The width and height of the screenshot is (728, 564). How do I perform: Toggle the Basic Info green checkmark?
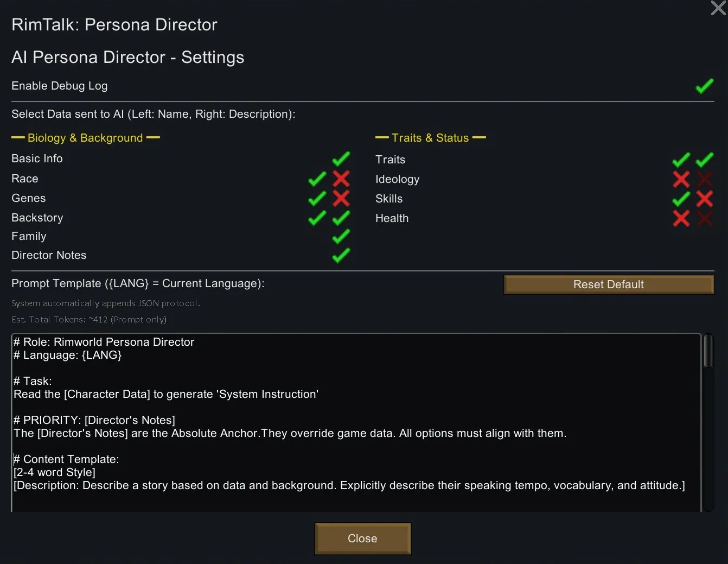click(341, 159)
